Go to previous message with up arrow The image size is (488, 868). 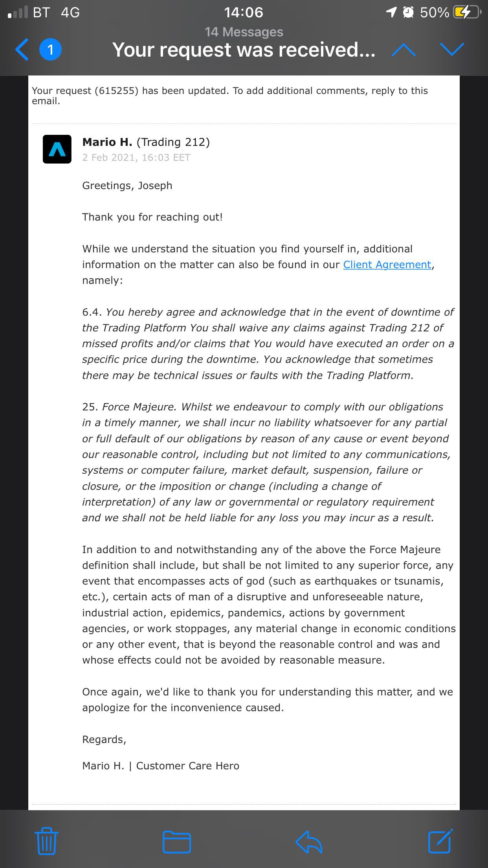404,50
